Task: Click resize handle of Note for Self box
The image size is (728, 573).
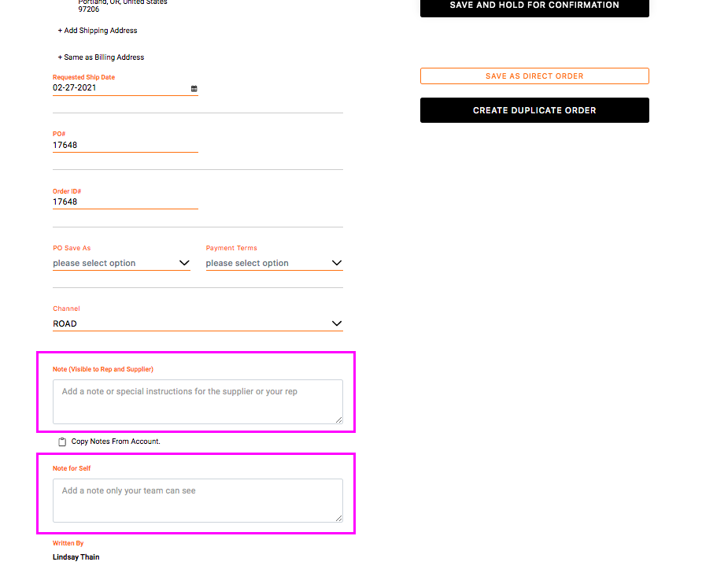Action: pyautogui.click(x=339, y=518)
